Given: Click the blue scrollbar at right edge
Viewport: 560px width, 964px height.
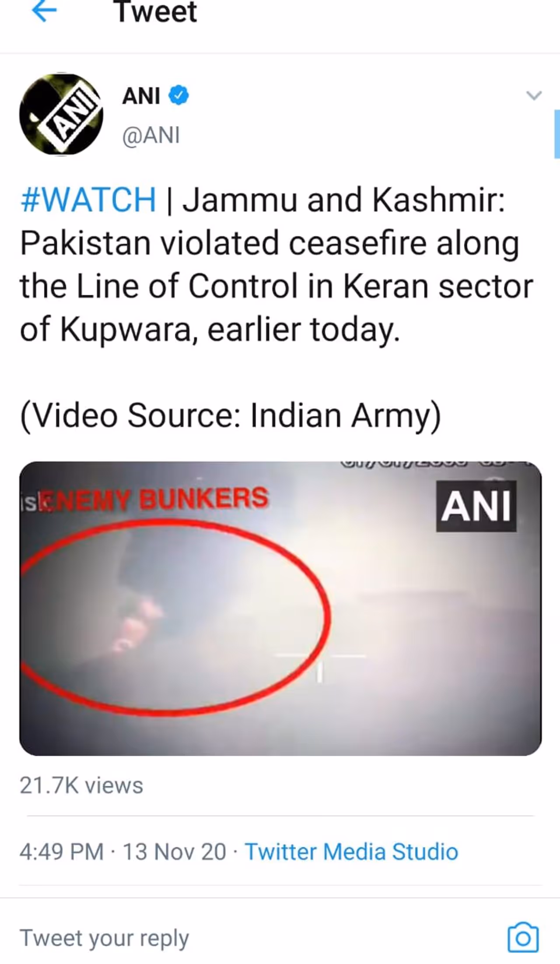Looking at the screenshot, I should coord(557,134).
